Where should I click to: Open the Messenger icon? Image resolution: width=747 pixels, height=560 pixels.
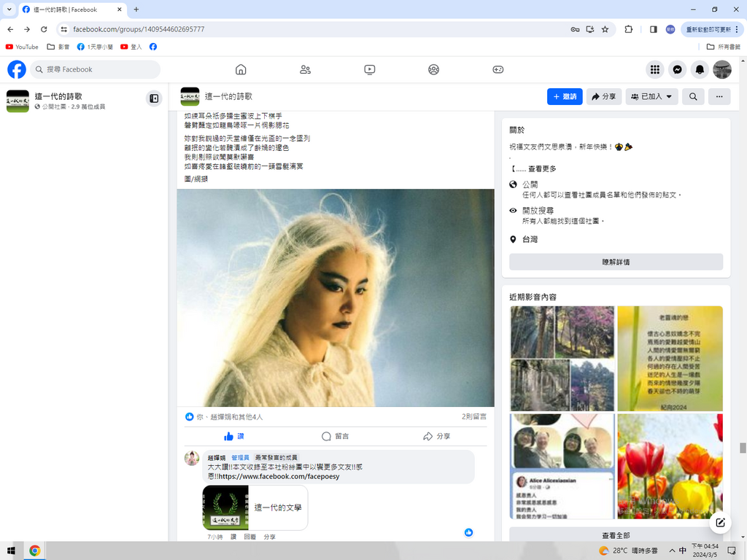[x=677, y=69]
